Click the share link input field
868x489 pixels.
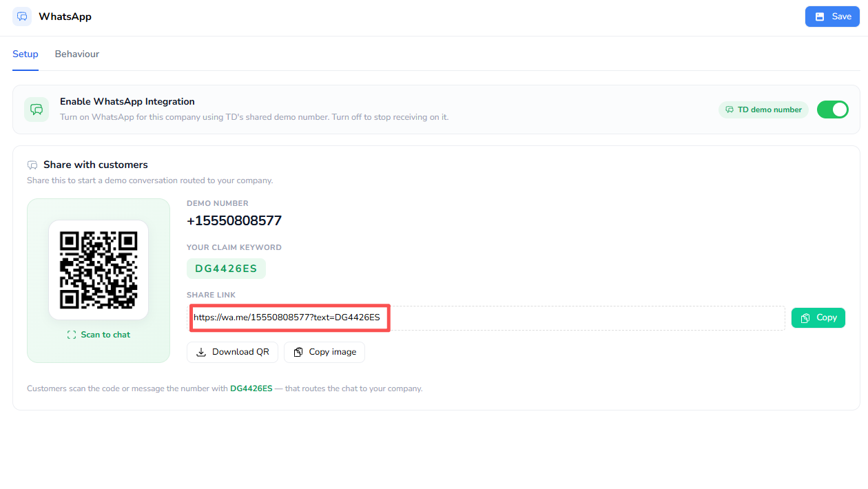(x=486, y=318)
